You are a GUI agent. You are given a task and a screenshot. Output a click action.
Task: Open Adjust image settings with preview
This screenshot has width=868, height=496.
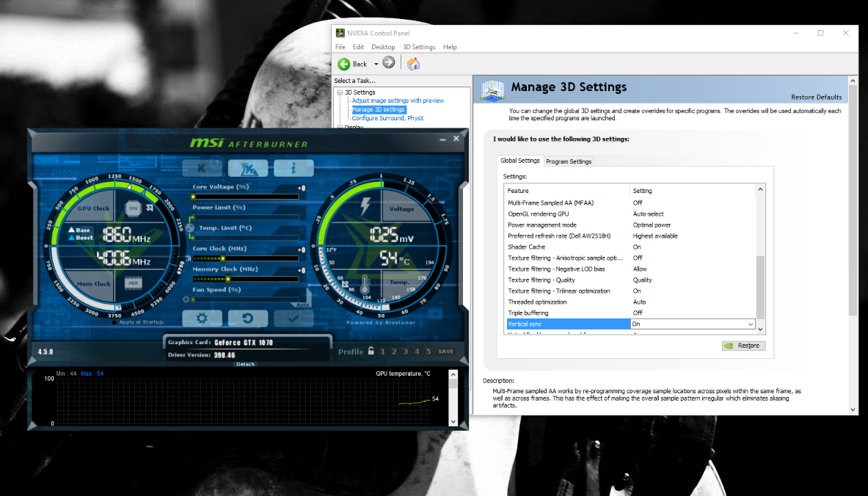pyautogui.click(x=398, y=101)
